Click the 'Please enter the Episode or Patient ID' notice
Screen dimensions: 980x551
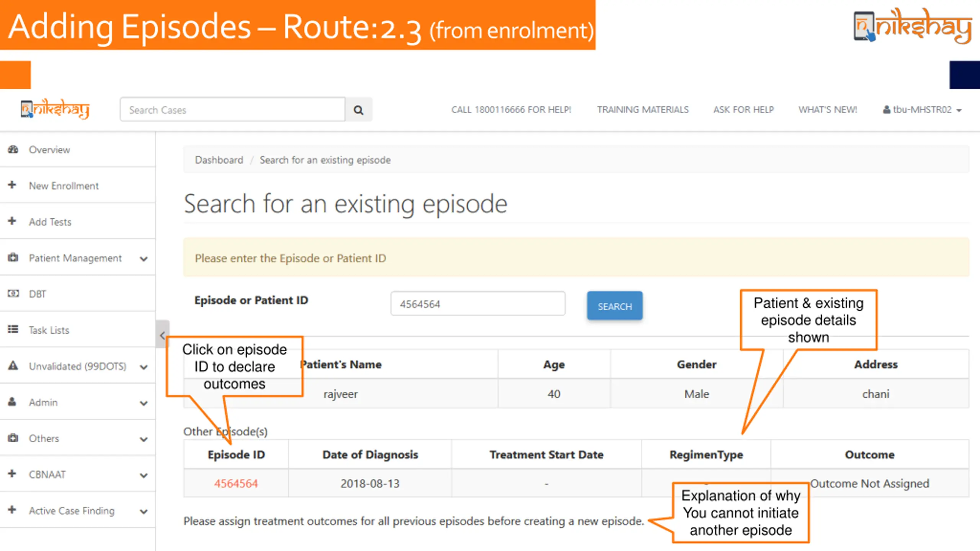[x=576, y=258]
